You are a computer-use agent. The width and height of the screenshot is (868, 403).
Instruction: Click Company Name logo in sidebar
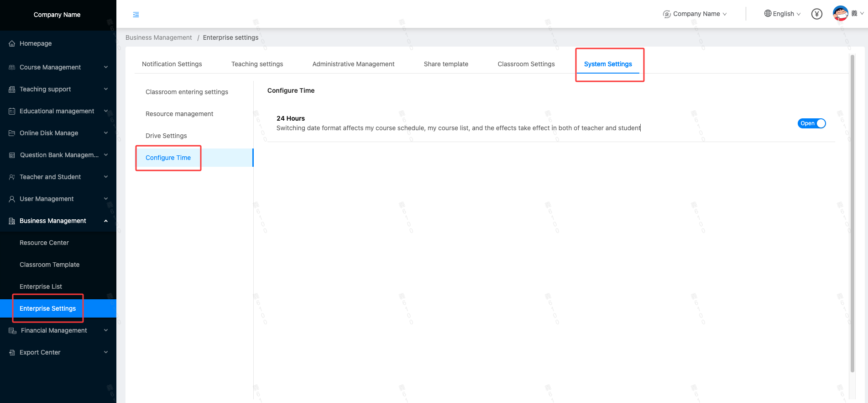(x=57, y=15)
